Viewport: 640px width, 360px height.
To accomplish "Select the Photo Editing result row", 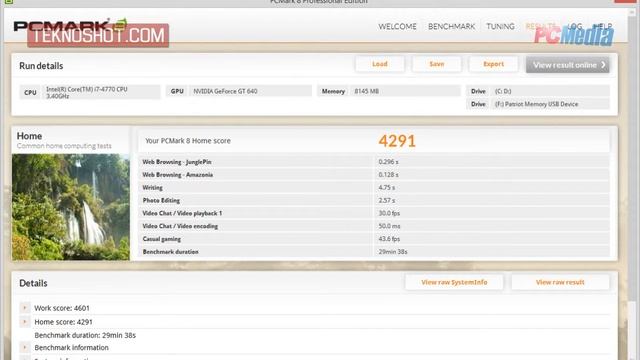I will point(374,200).
